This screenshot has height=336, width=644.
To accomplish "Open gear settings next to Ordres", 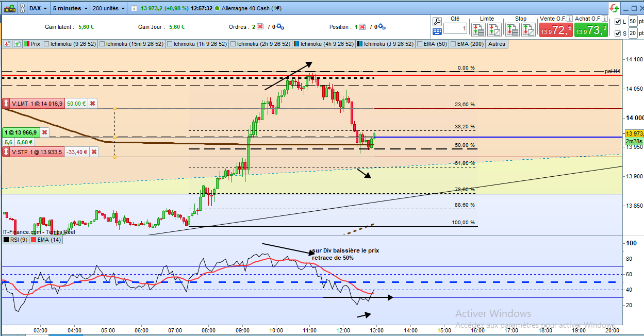I will [280, 26].
